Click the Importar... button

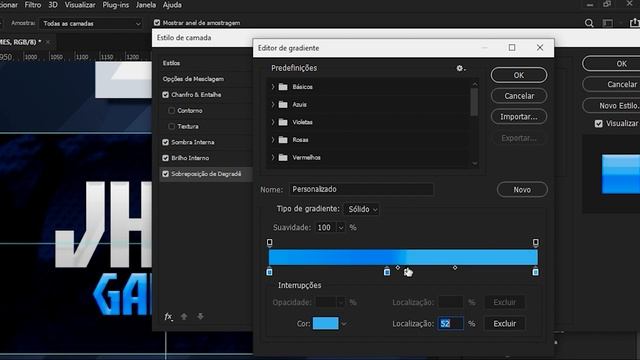[x=519, y=117]
